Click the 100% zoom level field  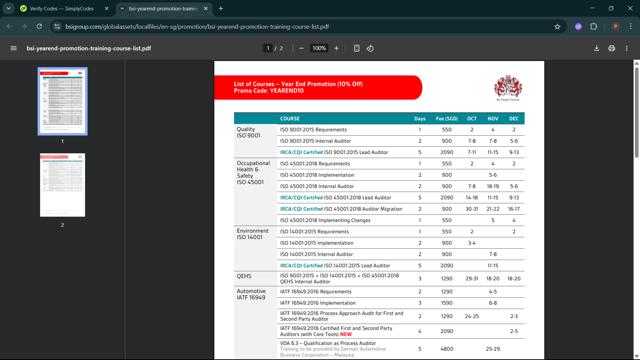click(319, 48)
